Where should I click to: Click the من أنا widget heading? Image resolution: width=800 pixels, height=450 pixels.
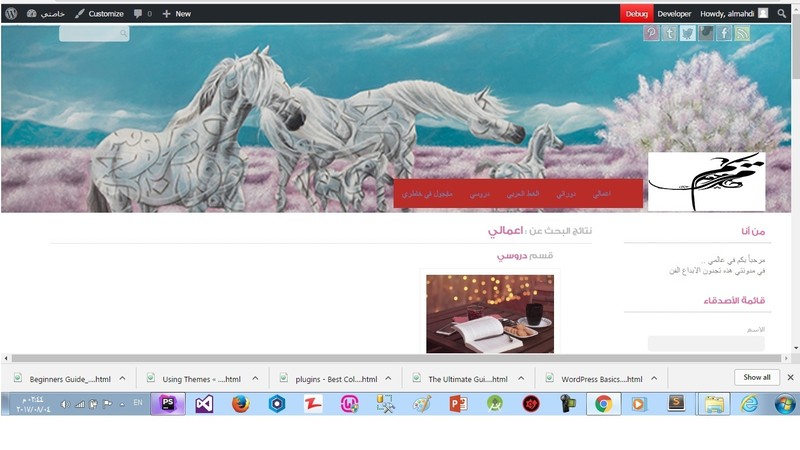[x=753, y=231]
